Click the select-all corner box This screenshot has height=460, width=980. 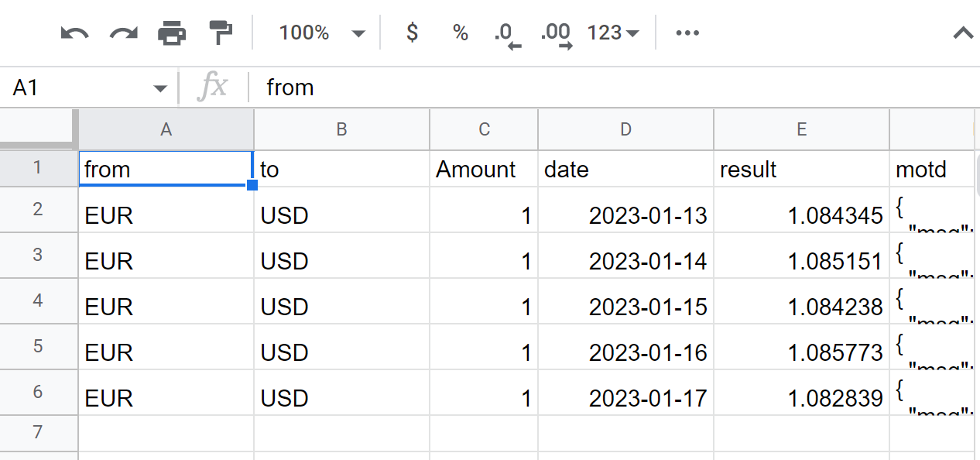click(x=38, y=129)
